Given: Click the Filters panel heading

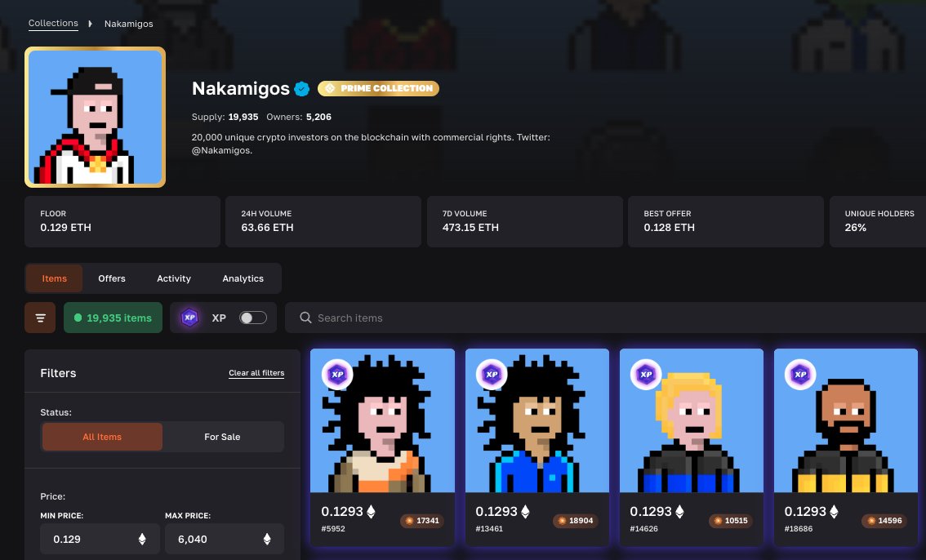Looking at the screenshot, I should (58, 373).
